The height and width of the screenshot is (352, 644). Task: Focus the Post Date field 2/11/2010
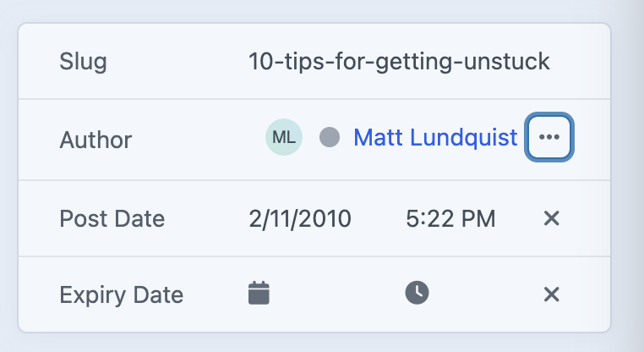pos(300,218)
